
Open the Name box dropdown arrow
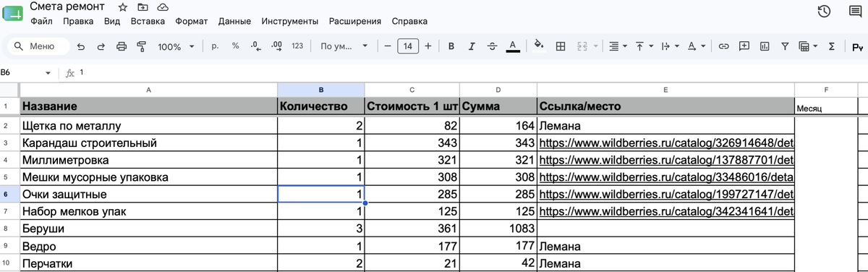tap(48, 73)
